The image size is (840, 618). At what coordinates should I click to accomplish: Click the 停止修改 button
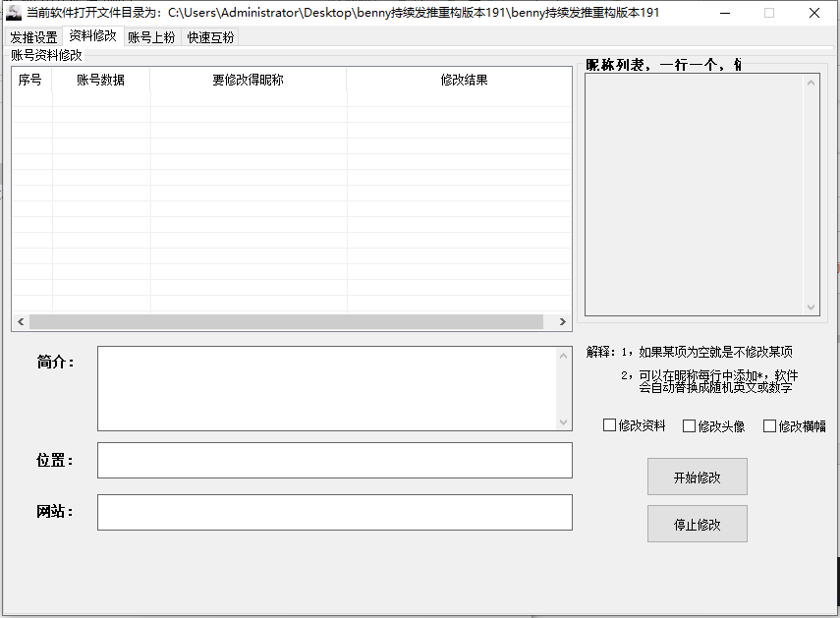point(697,524)
